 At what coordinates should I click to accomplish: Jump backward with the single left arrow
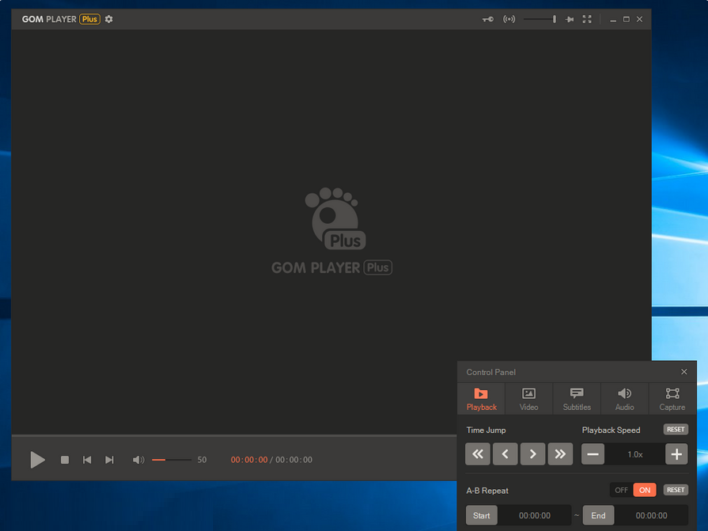pos(505,454)
